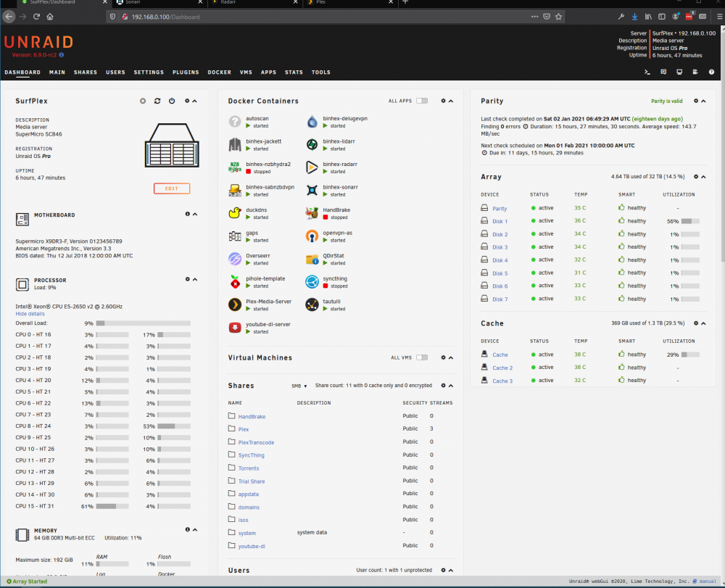725x588 pixels.
Task: Click the Overseerr container icon
Action: pos(235,259)
